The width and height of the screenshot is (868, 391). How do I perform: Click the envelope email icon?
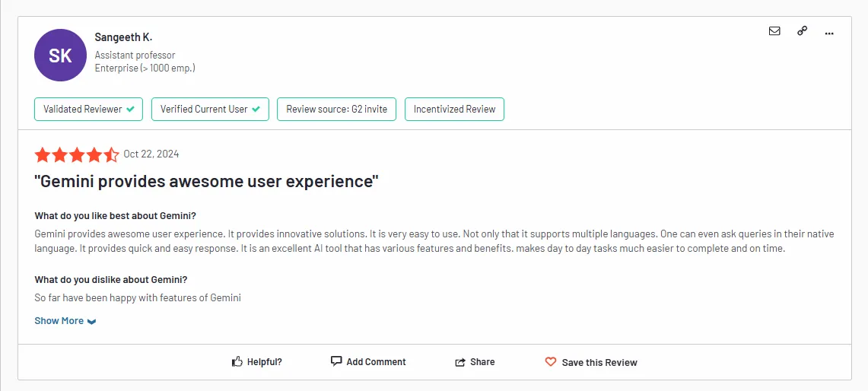click(x=774, y=31)
